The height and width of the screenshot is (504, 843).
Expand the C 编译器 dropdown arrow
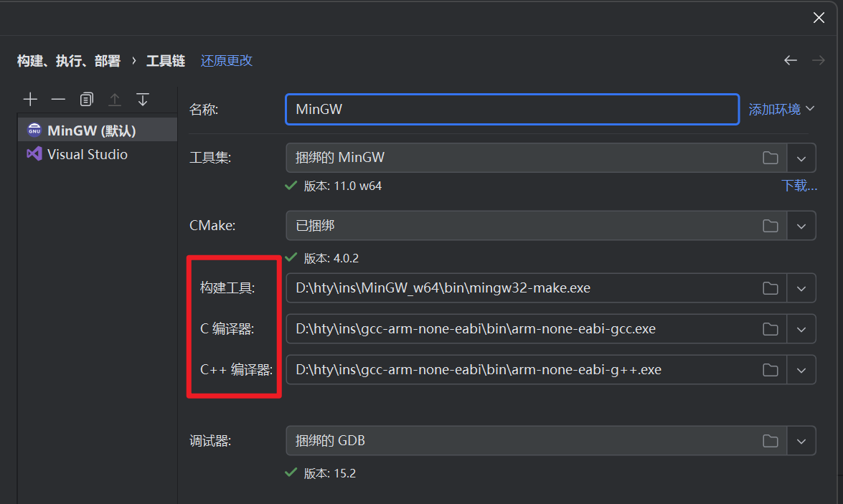[x=801, y=329]
